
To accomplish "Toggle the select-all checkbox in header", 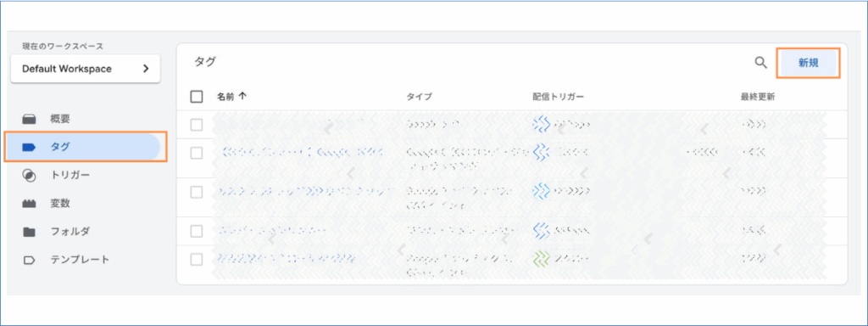I will (197, 97).
